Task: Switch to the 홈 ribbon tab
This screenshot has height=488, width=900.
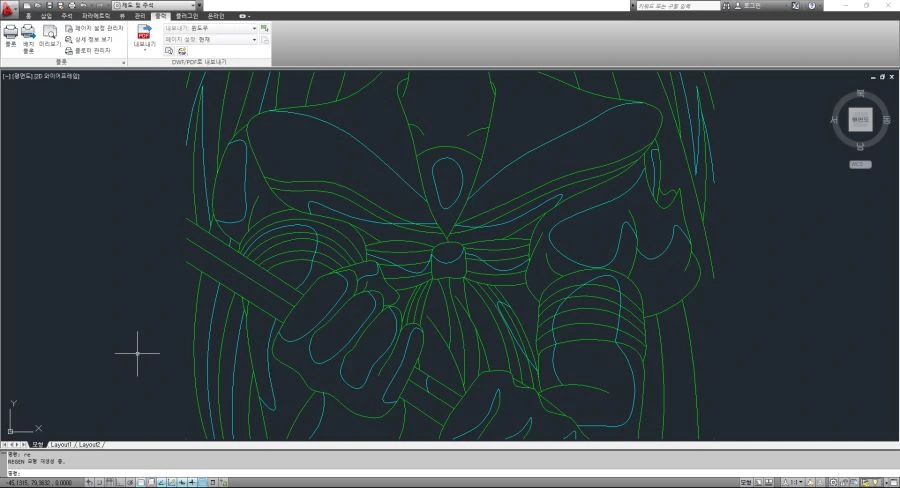Action: [x=28, y=16]
